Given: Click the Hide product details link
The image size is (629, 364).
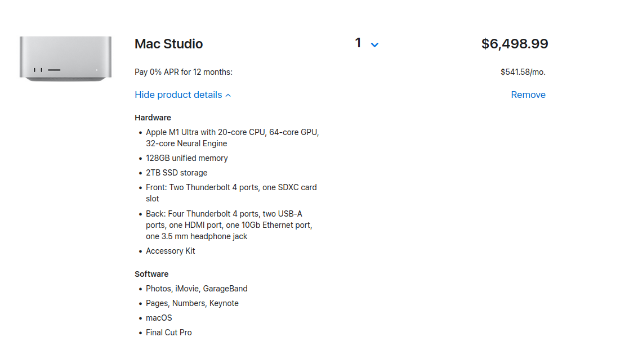Looking at the screenshot, I should pos(179,95).
